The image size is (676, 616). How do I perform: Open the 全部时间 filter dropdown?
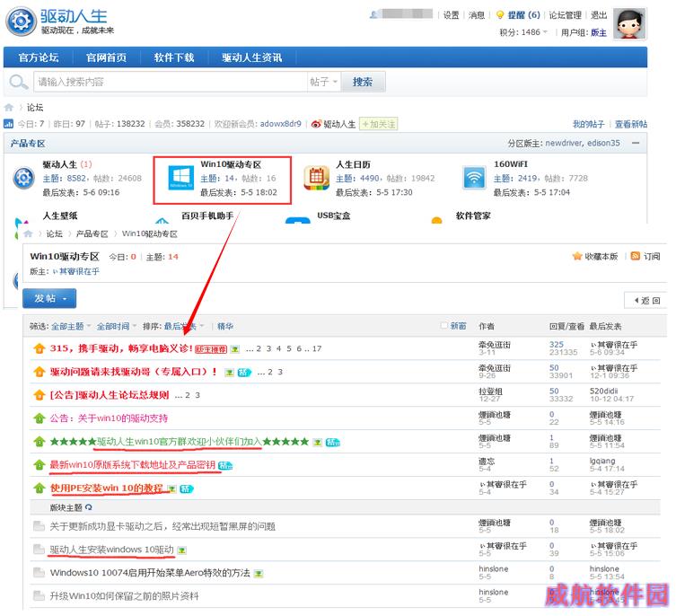coord(116,326)
